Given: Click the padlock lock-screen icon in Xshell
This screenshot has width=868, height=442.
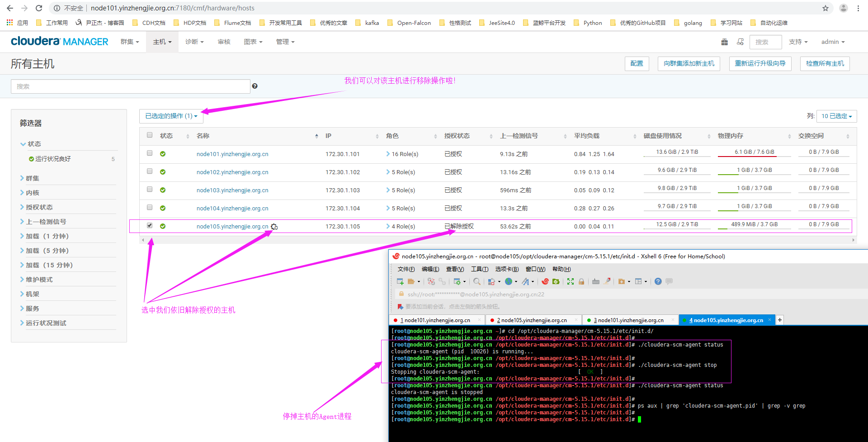Looking at the screenshot, I should pos(581,281).
